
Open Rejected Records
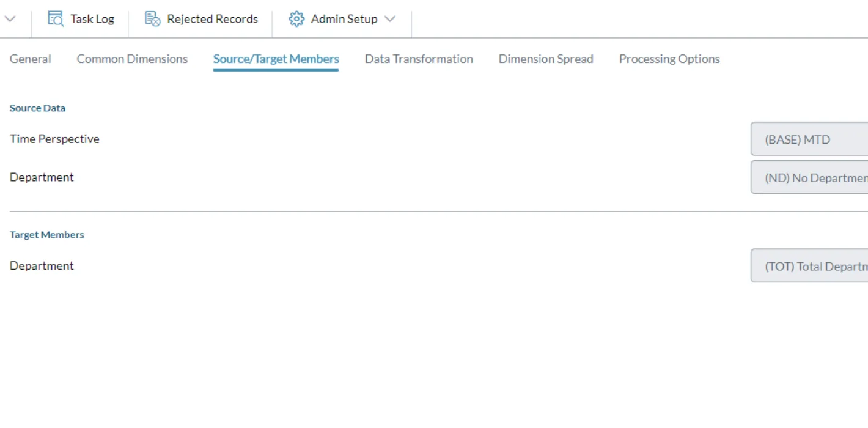click(201, 19)
